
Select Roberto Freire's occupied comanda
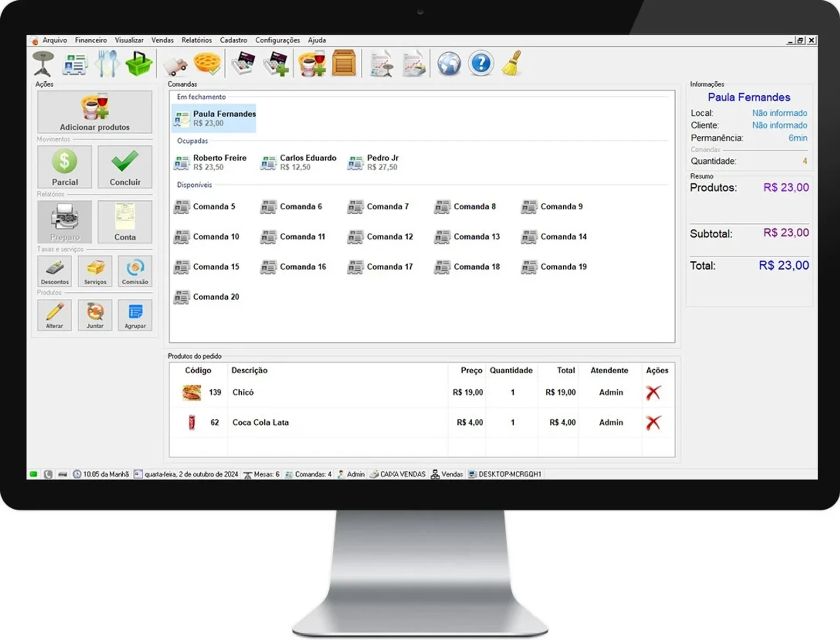tap(211, 162)
